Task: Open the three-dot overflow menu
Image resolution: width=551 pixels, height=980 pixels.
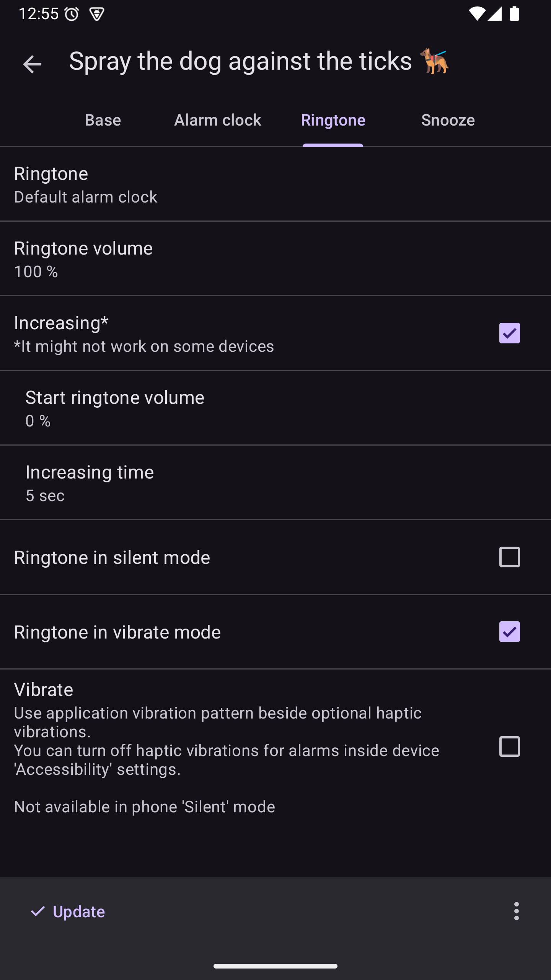Action: 517,911
